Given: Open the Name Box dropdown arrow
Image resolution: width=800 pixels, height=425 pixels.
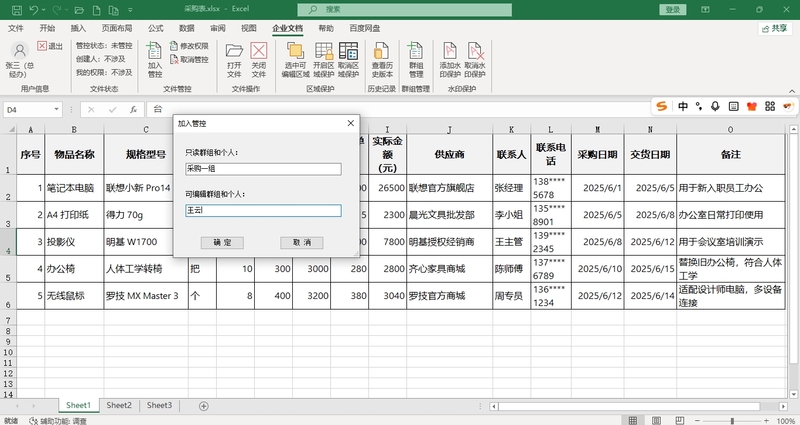Looking at the screenshot, I should point(56,110).
